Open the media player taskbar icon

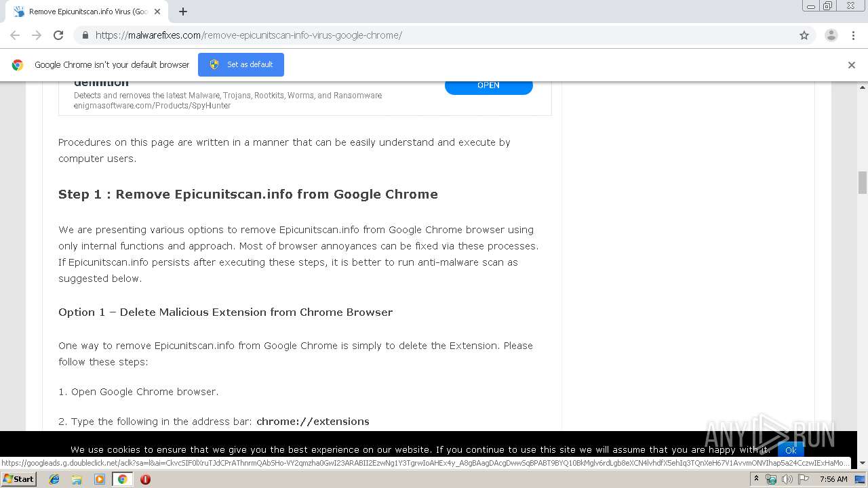point(99,479)
